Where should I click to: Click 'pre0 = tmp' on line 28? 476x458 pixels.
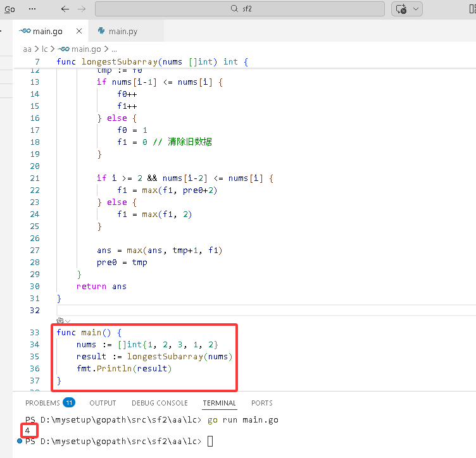[122, 263]
